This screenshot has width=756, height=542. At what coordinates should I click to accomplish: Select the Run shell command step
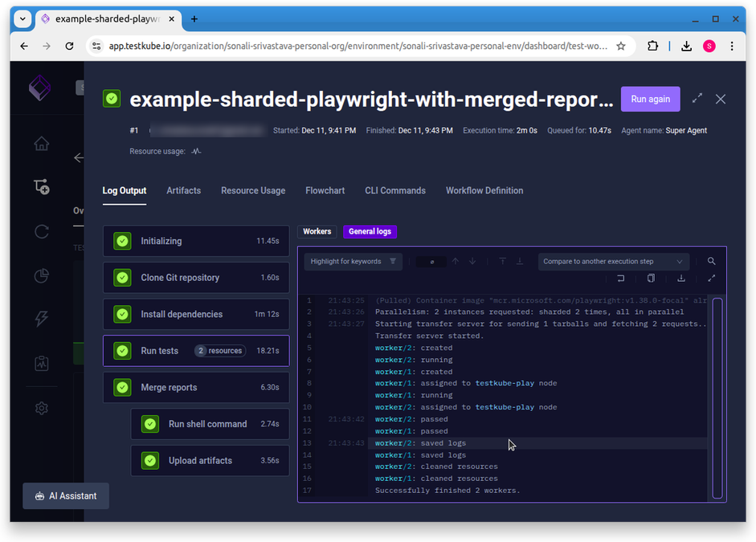pos(210,424)
